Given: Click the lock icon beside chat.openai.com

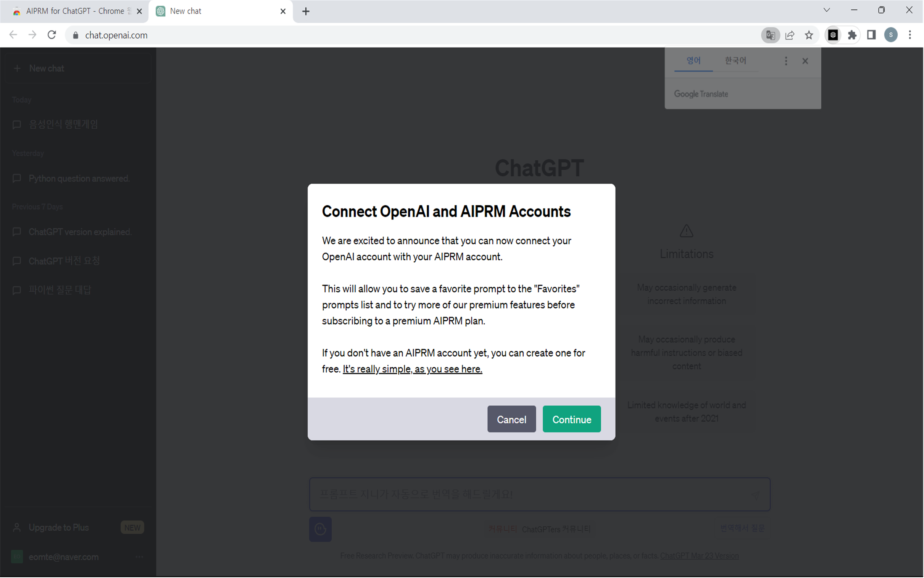Looking at the screenshot, I should click(x=76, y=35).
